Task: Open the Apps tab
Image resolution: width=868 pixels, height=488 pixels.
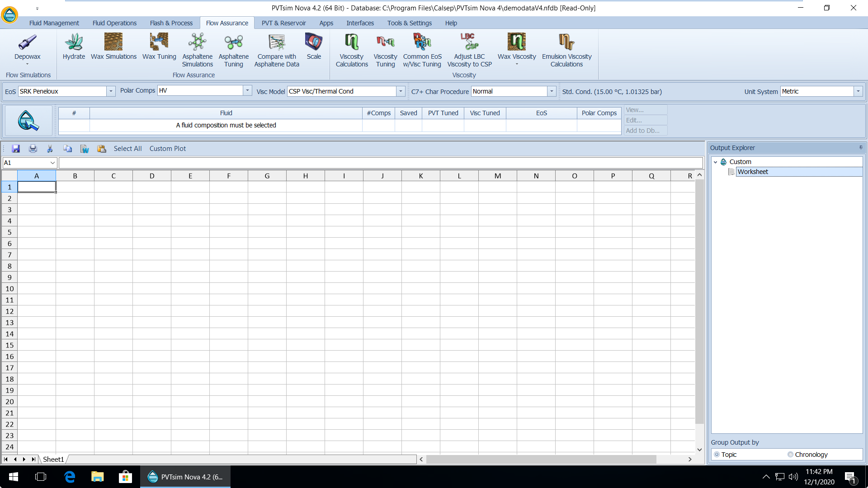Action: pos(326,23)
